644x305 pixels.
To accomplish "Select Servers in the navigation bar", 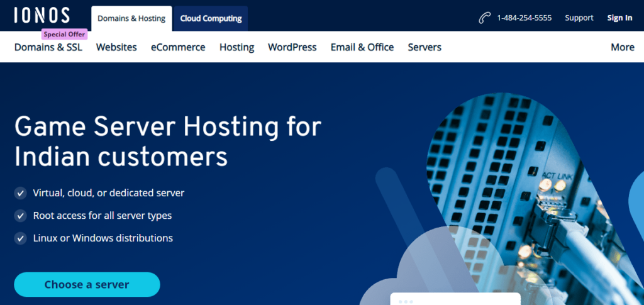I will 425,47.
